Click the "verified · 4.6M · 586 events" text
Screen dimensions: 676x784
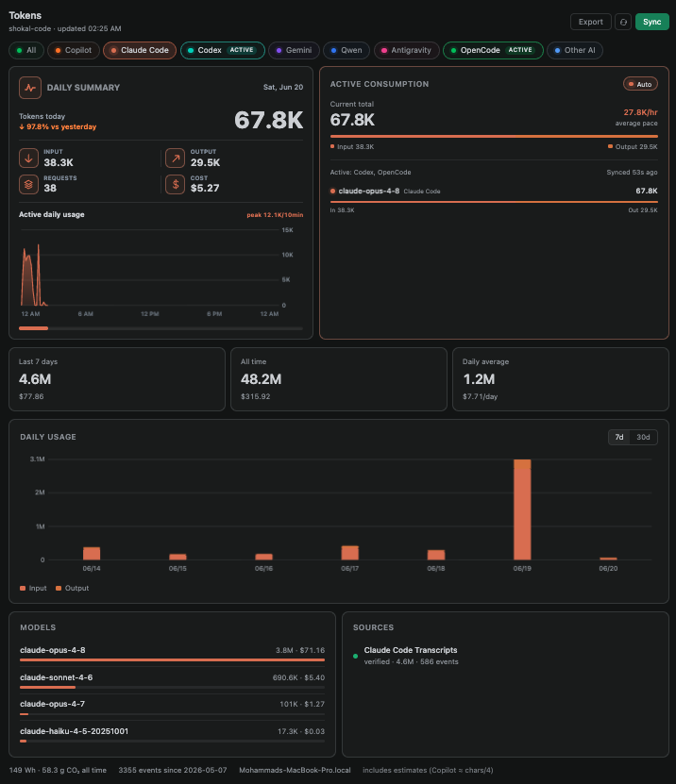pos(411,661)
